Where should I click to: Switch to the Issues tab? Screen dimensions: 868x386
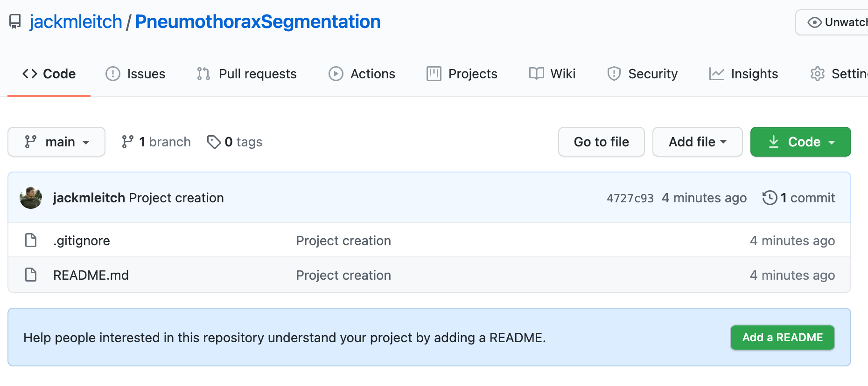point(135,74)
